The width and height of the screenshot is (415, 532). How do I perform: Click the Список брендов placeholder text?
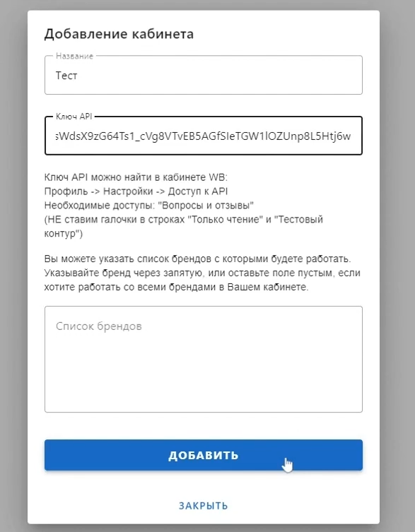tap(99, 326)
